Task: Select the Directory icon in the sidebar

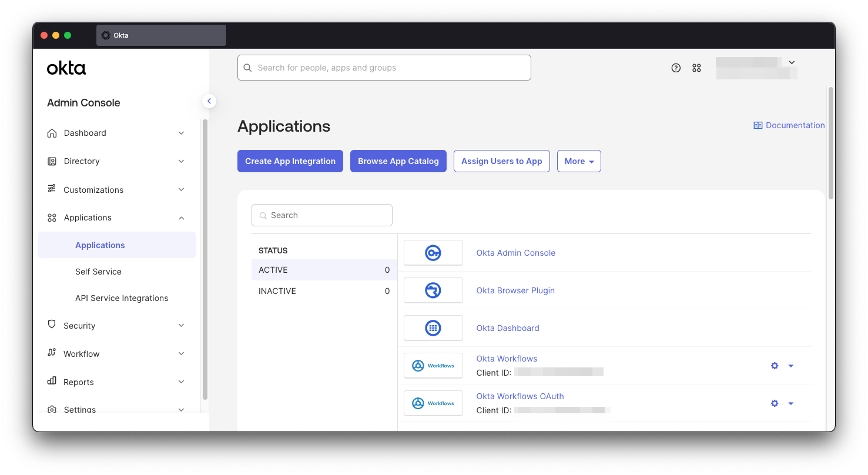Action: (52, 161)
